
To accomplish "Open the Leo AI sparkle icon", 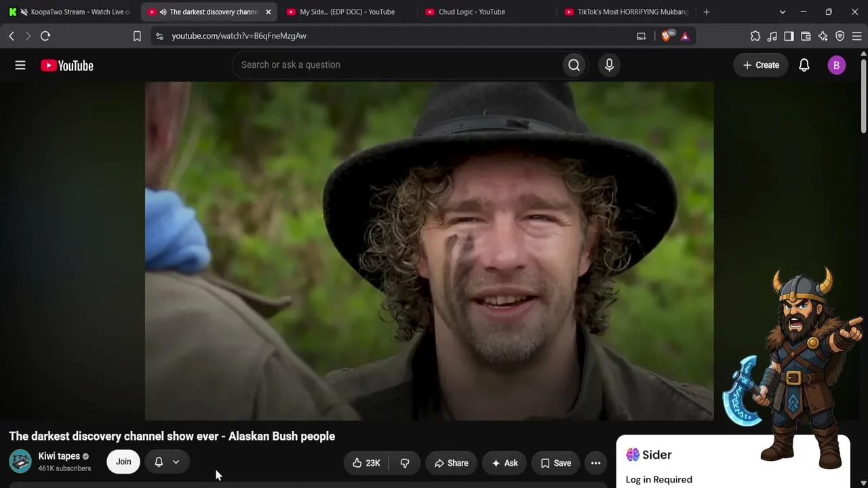I will coord(823,36).
